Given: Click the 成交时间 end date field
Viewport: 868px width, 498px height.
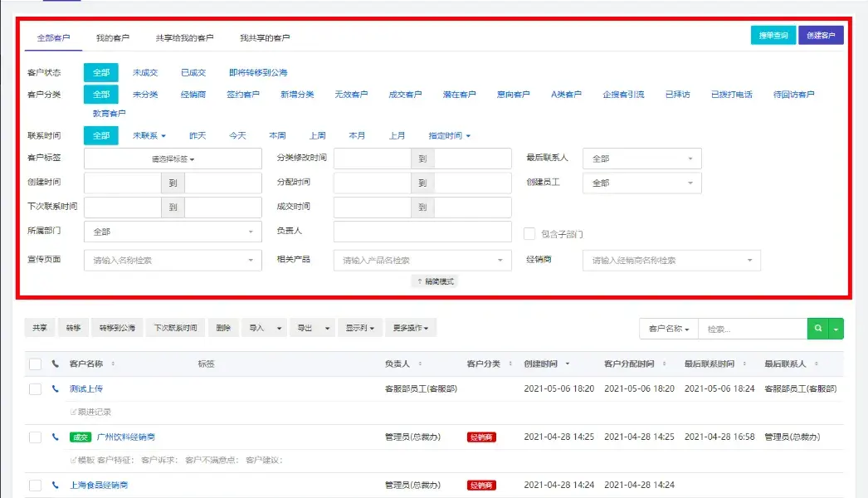Looking at the screenshot, I should click(x=473, y=207).
